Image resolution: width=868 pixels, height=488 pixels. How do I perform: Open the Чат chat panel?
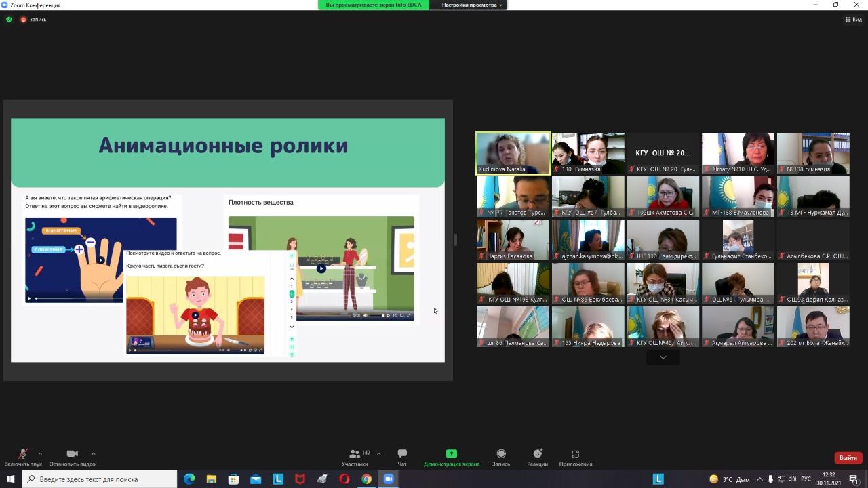[x=402, y=454]
